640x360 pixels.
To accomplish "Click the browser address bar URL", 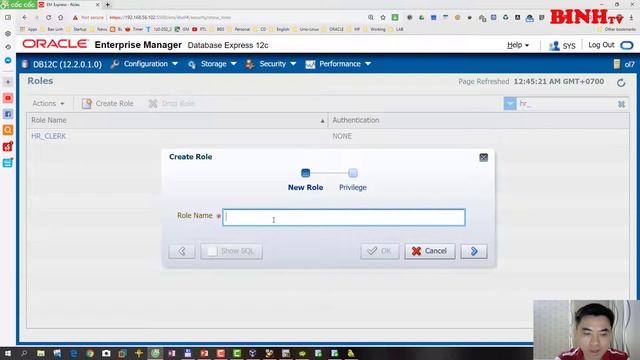I will coord(170,18).
